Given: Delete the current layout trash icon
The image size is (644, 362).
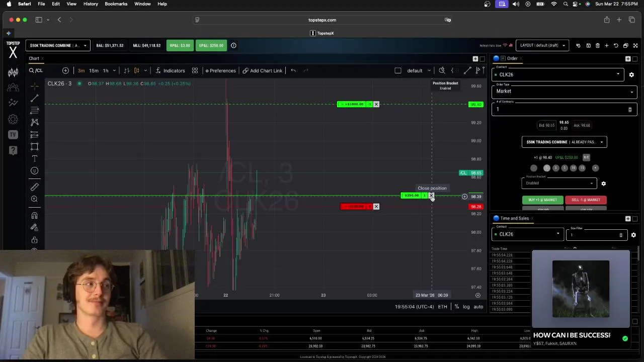Looking at the screenshot, I should coord(598,46).
